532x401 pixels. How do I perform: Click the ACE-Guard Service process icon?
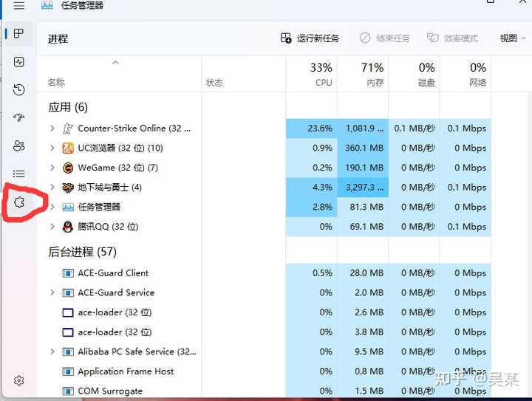(x=68, y=293)
